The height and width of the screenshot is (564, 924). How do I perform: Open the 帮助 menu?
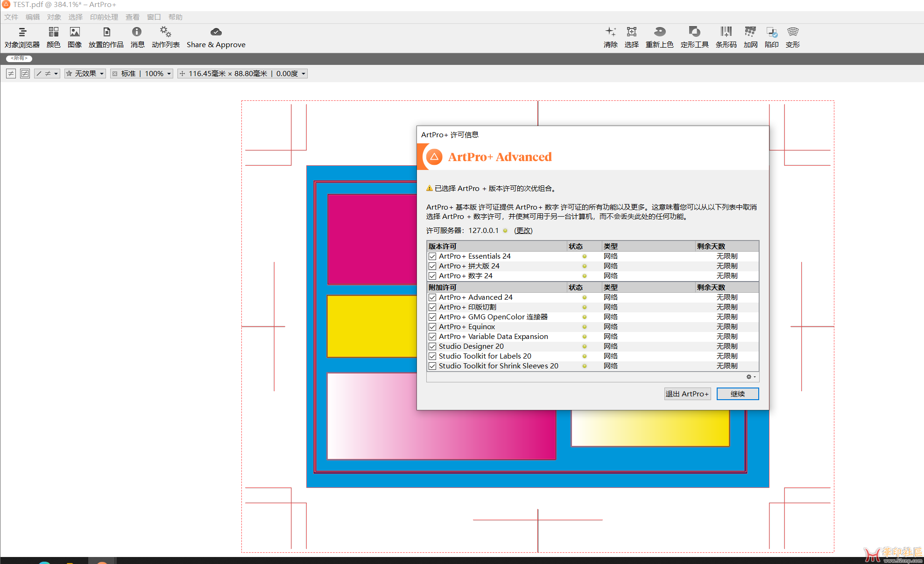click(176, 17)
